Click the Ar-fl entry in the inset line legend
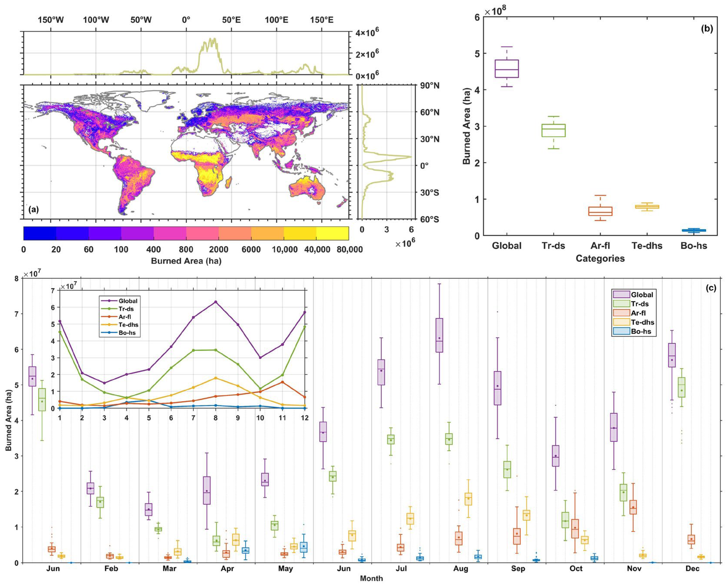This screenshot has width=728, height=588. pos(116,317)
